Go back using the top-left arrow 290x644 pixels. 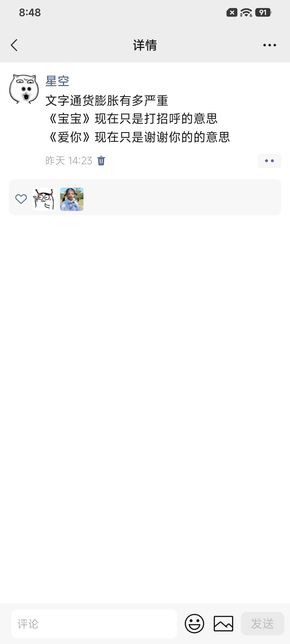(14, 45)
